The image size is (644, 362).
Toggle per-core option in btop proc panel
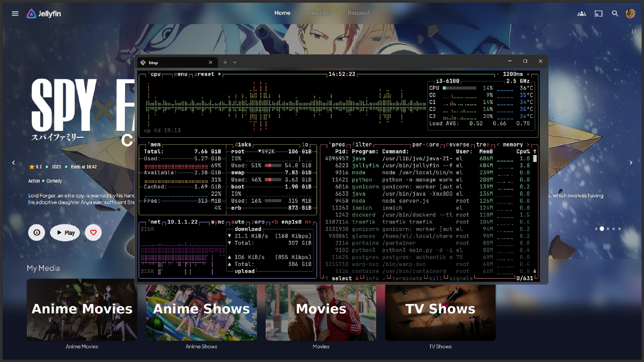[x=426, y=145]
